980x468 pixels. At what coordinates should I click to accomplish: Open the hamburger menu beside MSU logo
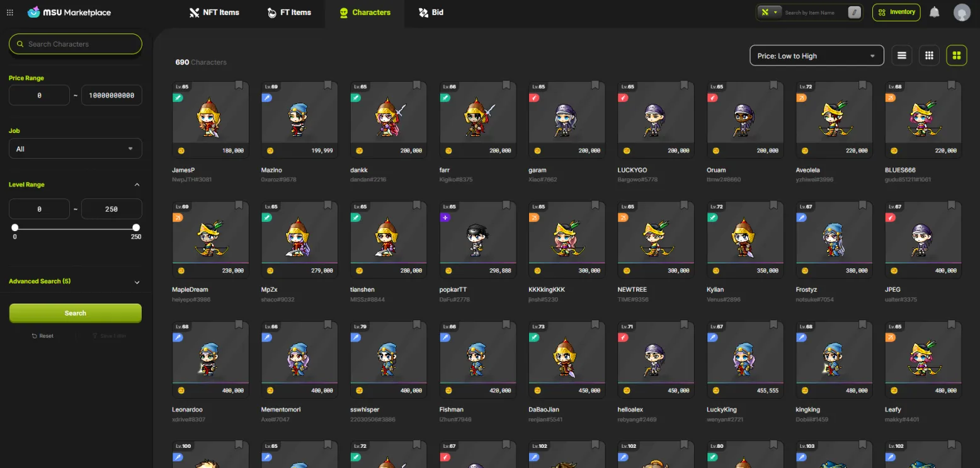coord(10,12)
